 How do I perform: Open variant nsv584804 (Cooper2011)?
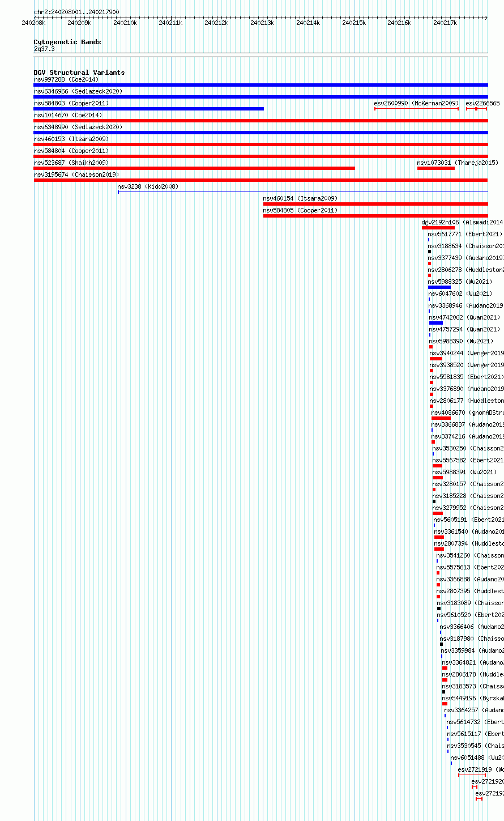[x=71, y=151]
